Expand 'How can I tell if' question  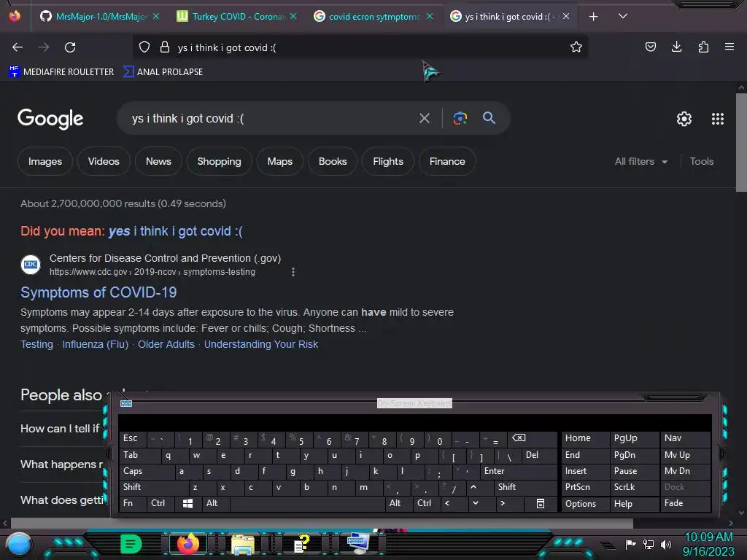pyautogui.click(x=60, y=429)
